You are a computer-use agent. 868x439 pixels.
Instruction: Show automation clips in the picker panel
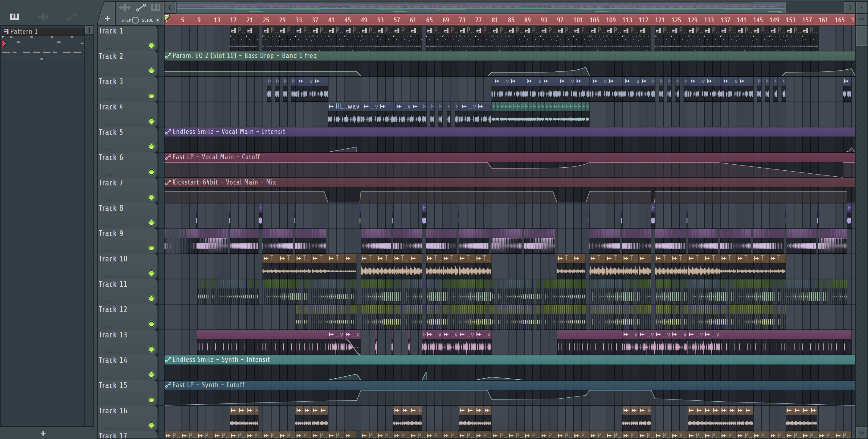coord(72,17)
